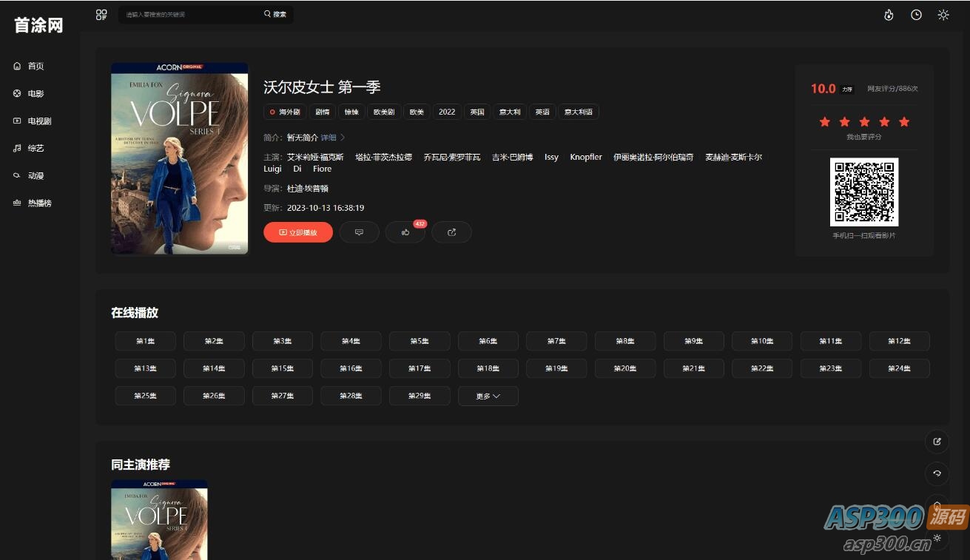Open the grid menu icon beside the logo

tap(101, 14)
